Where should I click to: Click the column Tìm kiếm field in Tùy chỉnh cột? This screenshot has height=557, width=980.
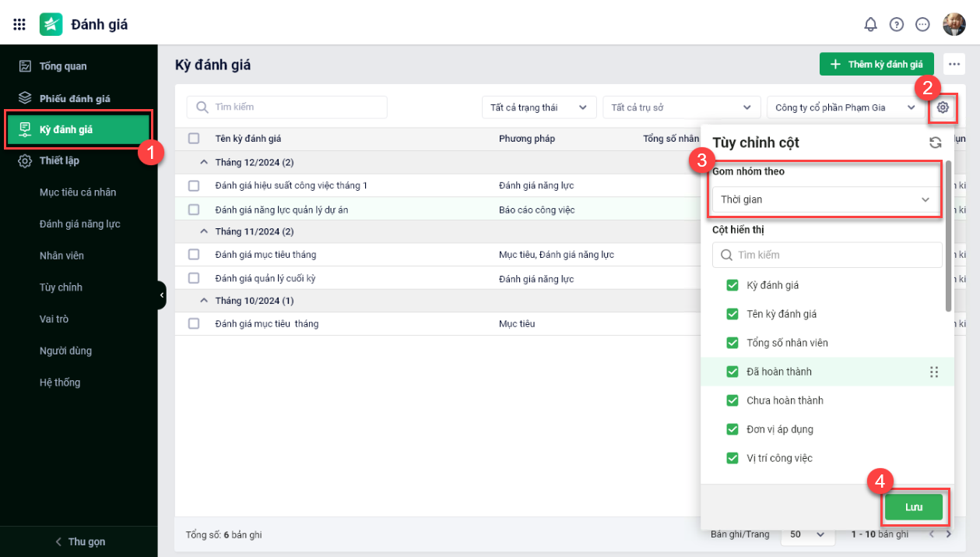coord(827,255)
